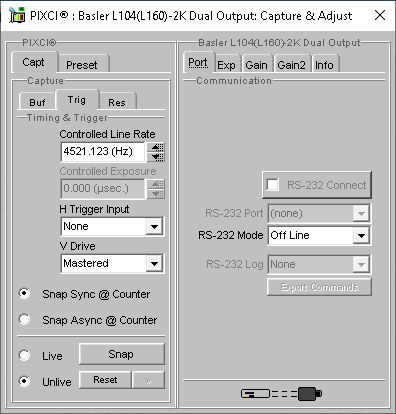Click the Snap button
This screenshot has height=414, width=396.
[x=122, y=354]
